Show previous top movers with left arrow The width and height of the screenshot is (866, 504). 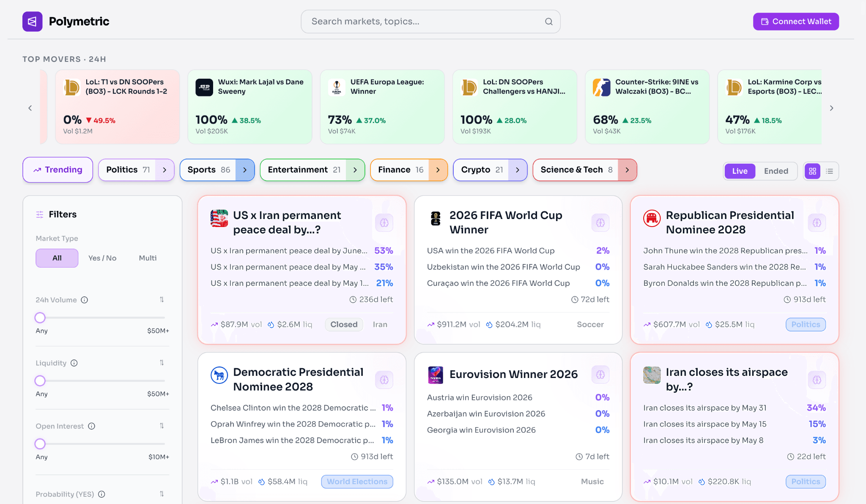tap(30, 108)
